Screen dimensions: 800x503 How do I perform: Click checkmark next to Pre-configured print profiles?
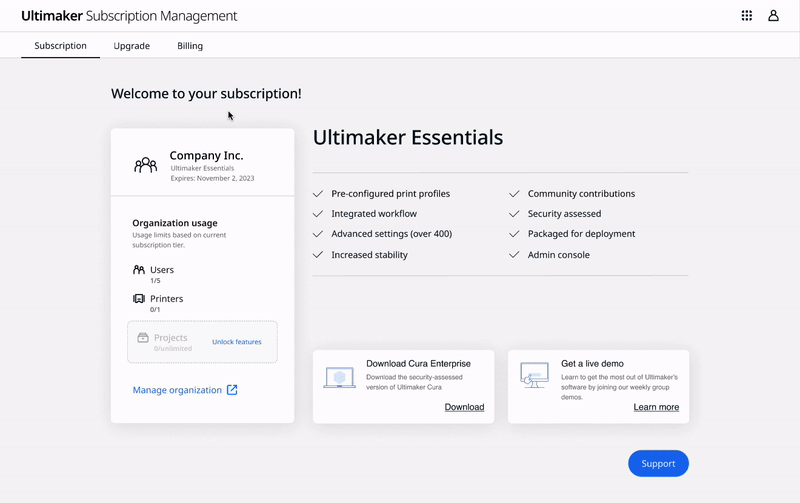[x=318, y=194]
